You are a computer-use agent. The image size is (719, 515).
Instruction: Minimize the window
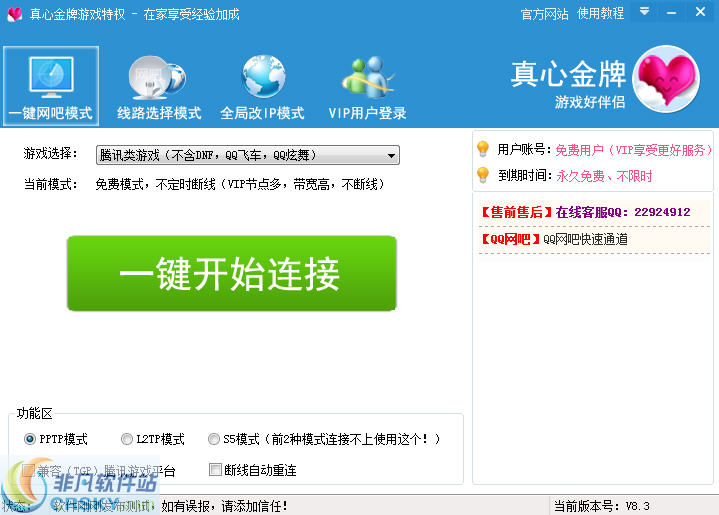coord(672,12)
